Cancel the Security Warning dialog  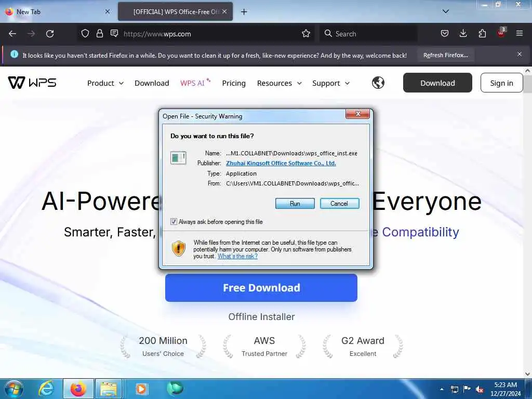339,203
